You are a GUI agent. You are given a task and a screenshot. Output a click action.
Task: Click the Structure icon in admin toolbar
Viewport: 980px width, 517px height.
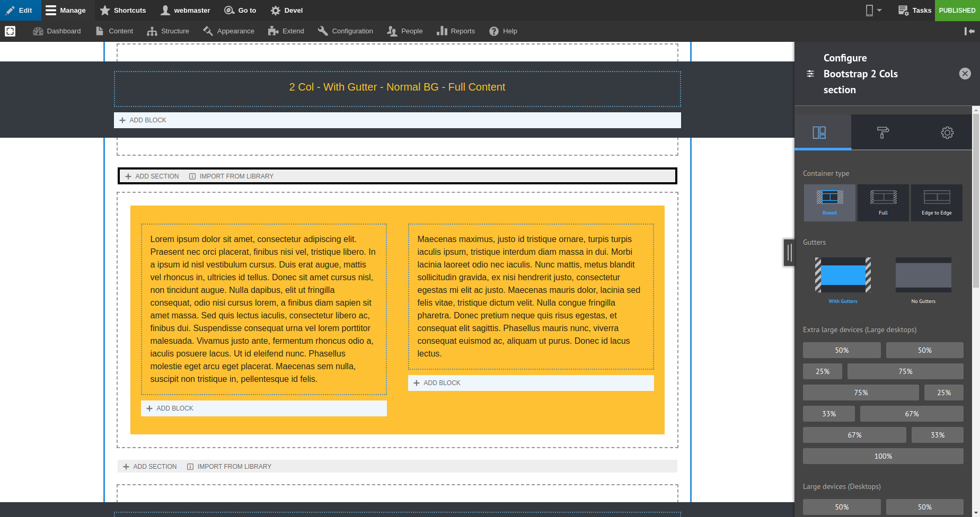pyautogui.click(x=153, y=31)
